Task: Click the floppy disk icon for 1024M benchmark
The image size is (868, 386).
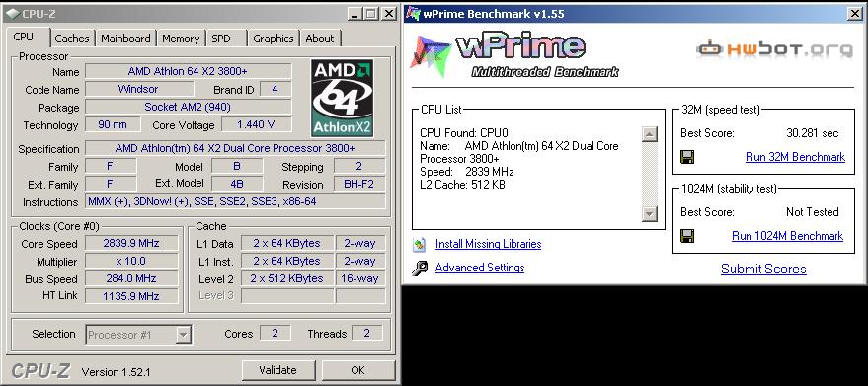Action: click(687, 236)
